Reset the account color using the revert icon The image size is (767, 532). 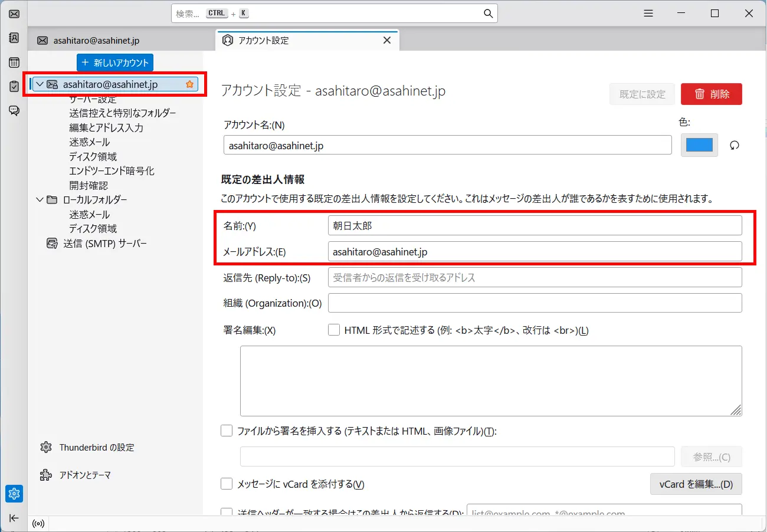[x=734, y=145]
